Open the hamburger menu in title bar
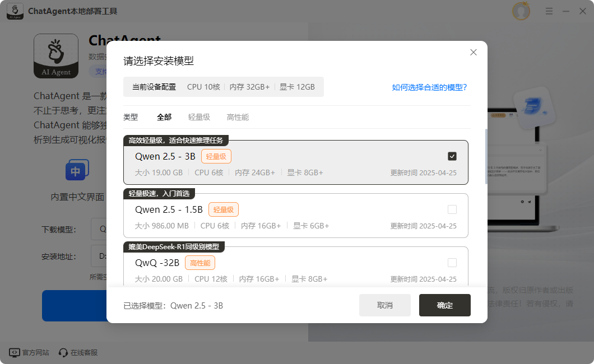The image size is (594, 364). 549,11
